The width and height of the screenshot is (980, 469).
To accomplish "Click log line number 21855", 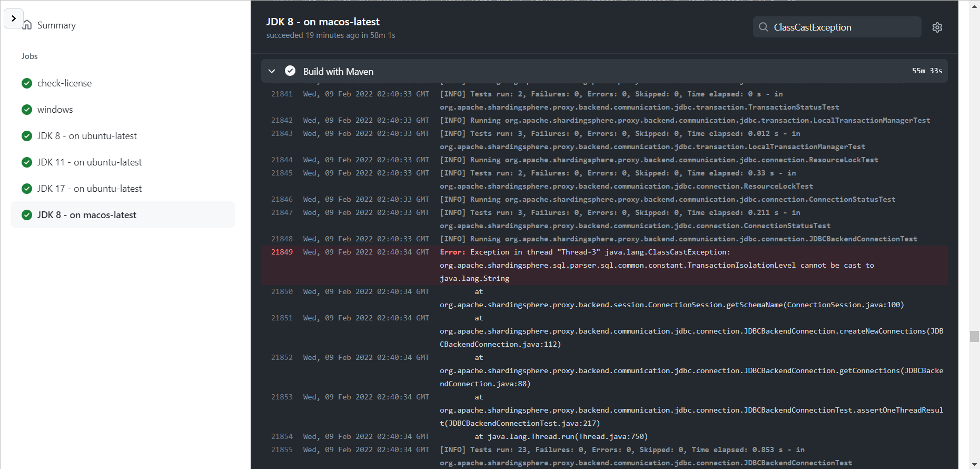I will tap(282, 450).
